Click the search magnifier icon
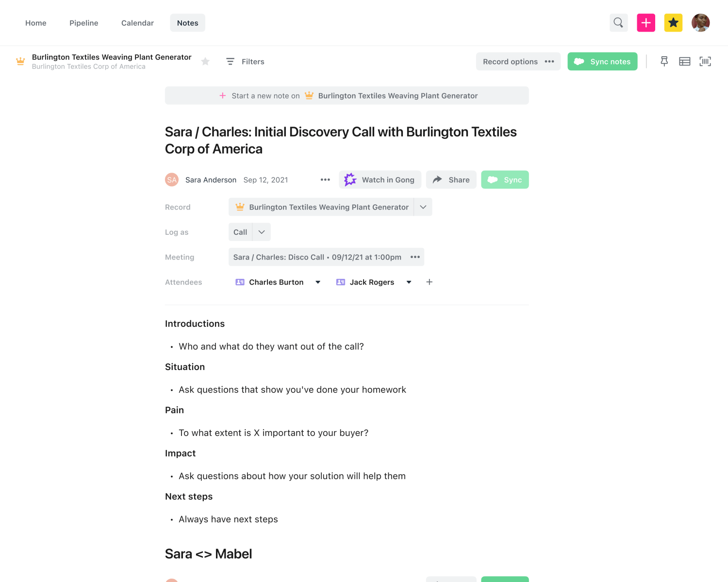 click(x=618, y=23)
